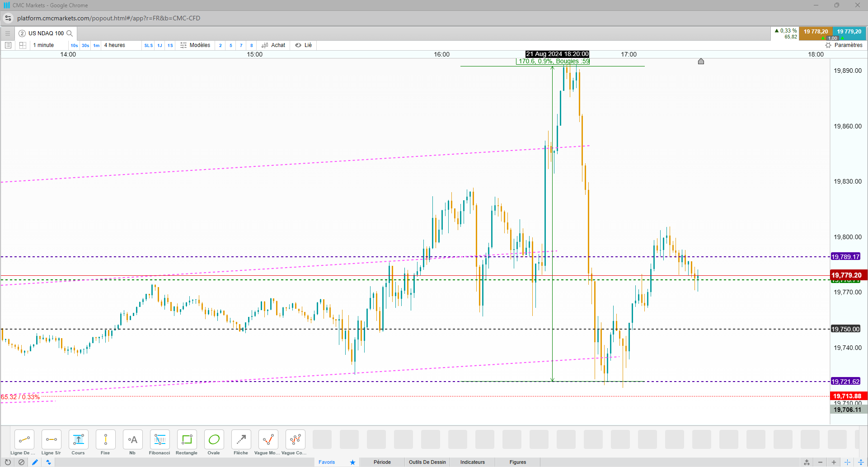Image resolution: width=868 pixels, height=467 pixels.
Task: Open the Paramètres settings
Action: (844, 45)
